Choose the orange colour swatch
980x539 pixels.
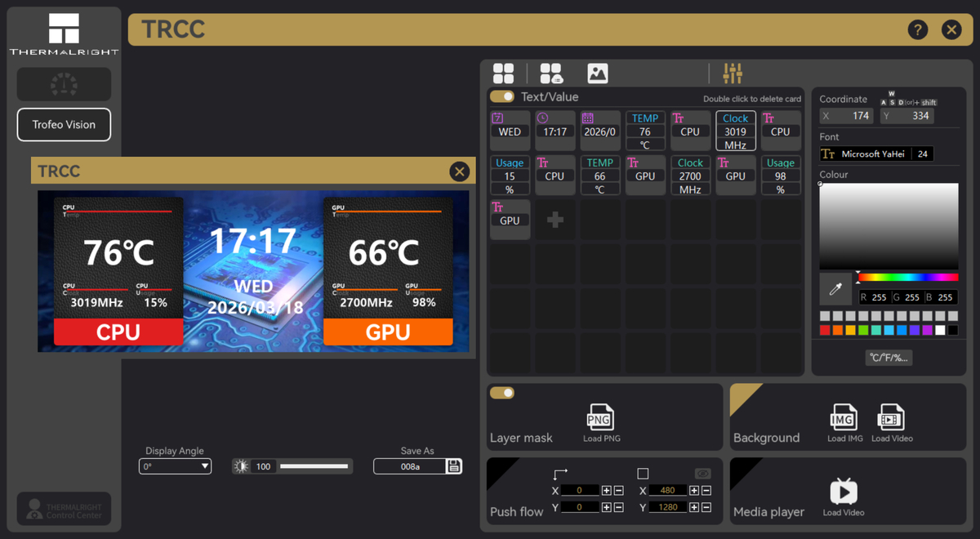838,330
